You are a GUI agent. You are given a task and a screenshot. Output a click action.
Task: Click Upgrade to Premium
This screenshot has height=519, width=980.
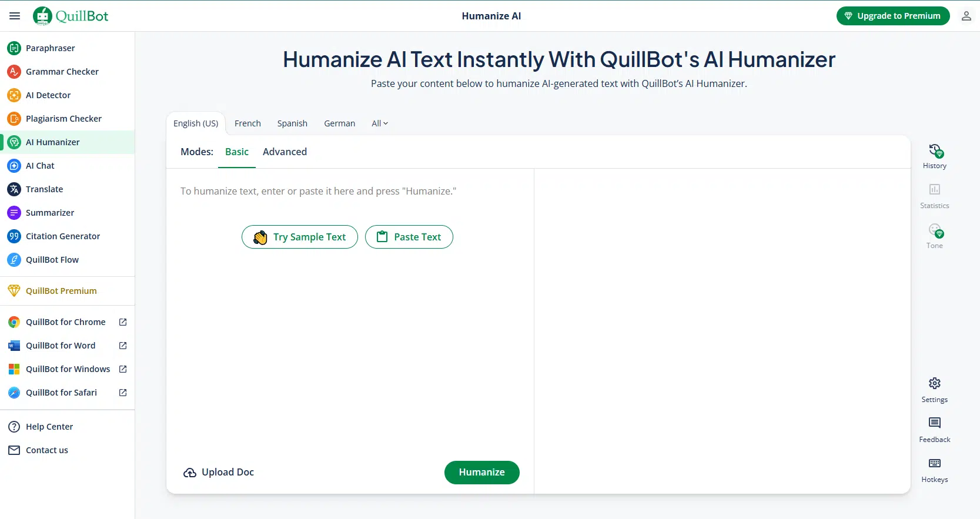892,16
